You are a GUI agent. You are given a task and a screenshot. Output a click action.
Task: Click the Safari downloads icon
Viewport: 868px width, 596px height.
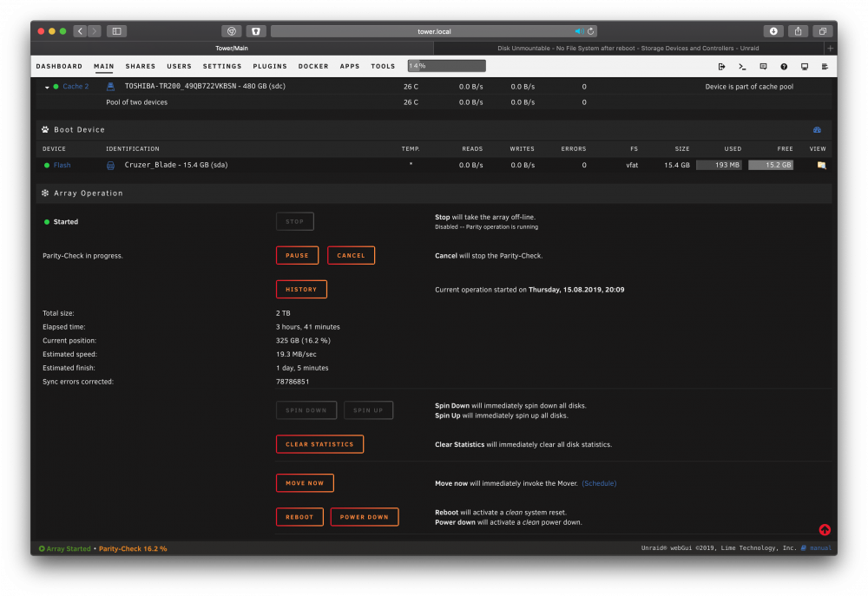[x=773, y=31]
